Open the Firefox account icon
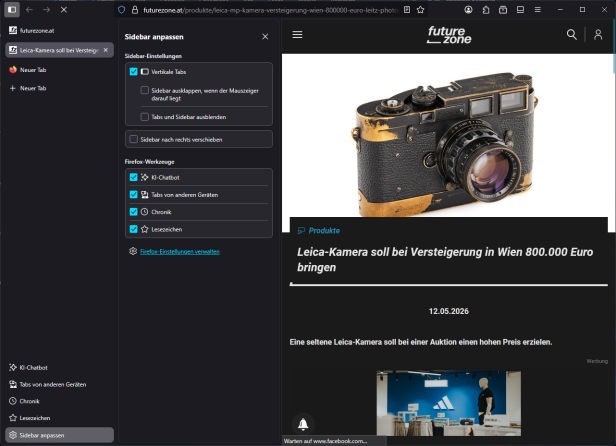Image resolution: width=616 pixels, height=446 pixels. pyautogui.click(x=468, y=10)
